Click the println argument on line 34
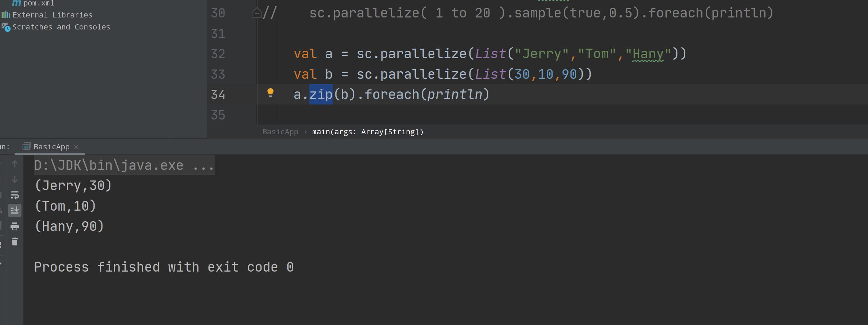 pyautogui.click(x=455, y=95)
